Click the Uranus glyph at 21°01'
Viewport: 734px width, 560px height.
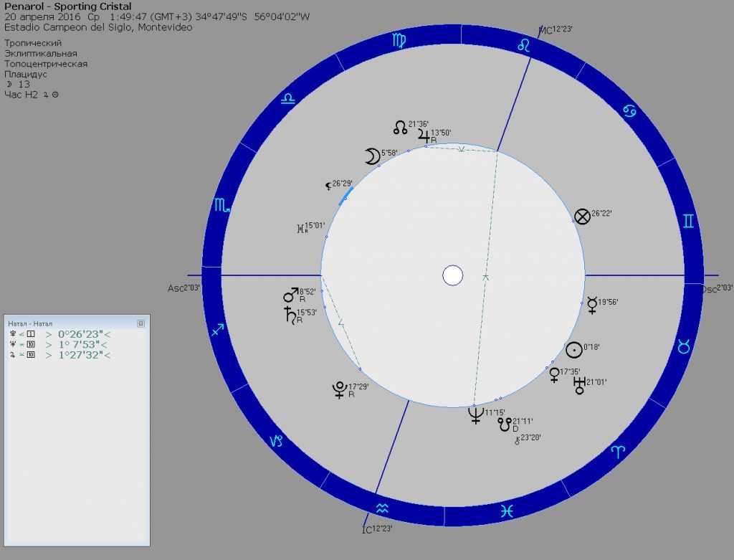[579, 385]
